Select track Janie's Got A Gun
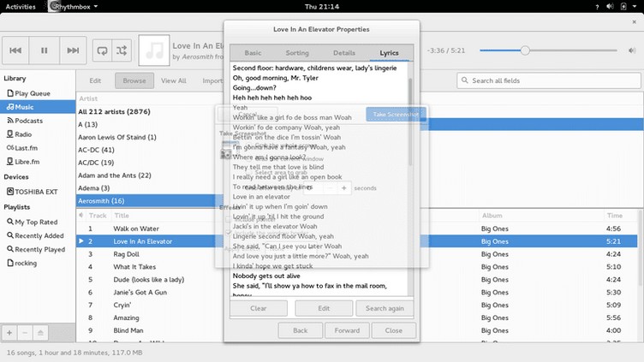The width and height of the screenshot is (644, 362). (x=140, y=292)
